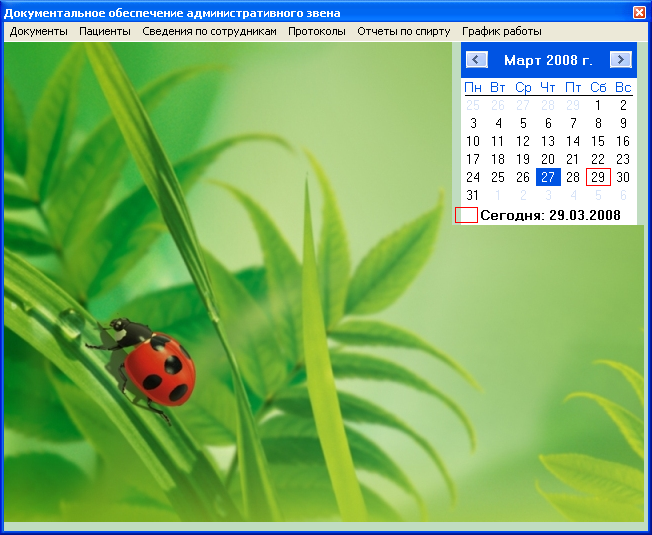Viewport: 652px width, 535px height.
Task: Select March 27 in the calendar
Action: click(x=548, y=177)
